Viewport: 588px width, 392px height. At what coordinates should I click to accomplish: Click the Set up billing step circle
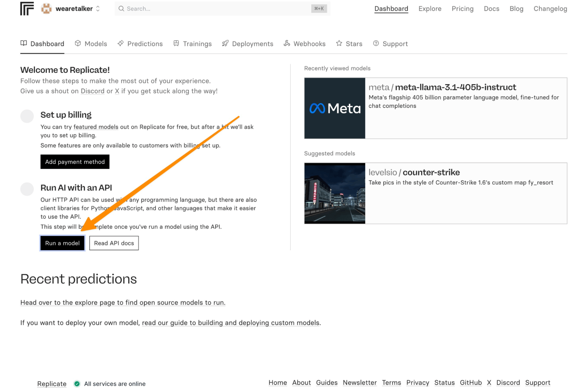click(27, 116)
